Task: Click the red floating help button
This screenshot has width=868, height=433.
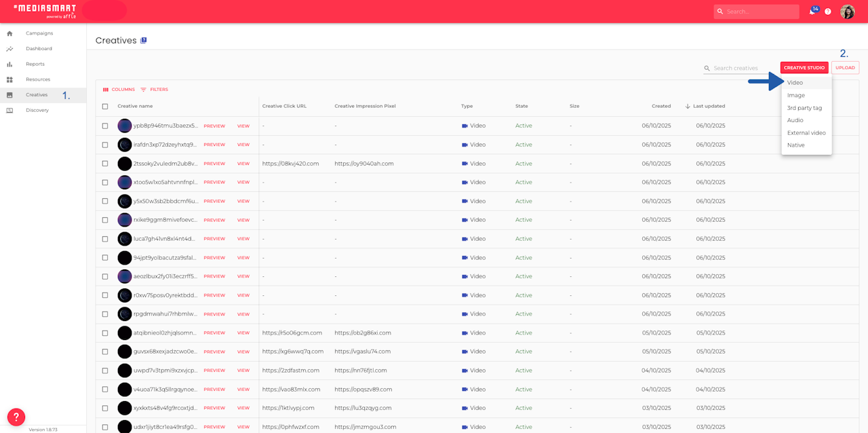Action: pos(16,417)
